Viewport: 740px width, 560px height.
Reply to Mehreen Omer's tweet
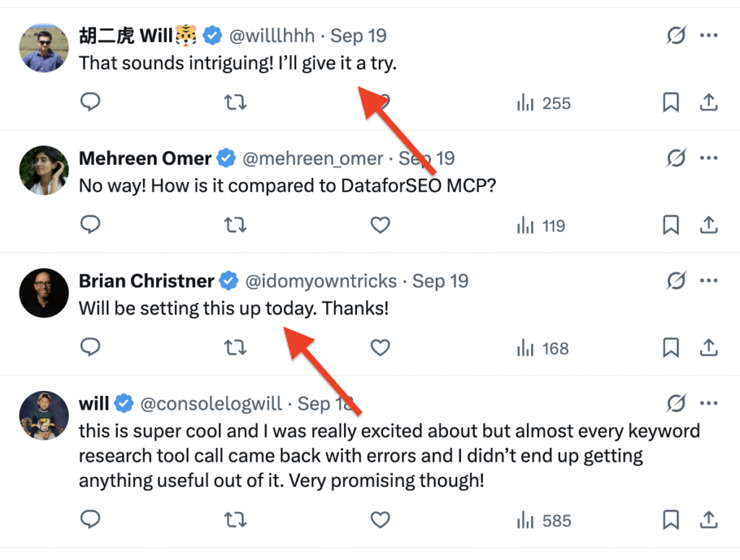pyautogui.click(x=90, y=226)
